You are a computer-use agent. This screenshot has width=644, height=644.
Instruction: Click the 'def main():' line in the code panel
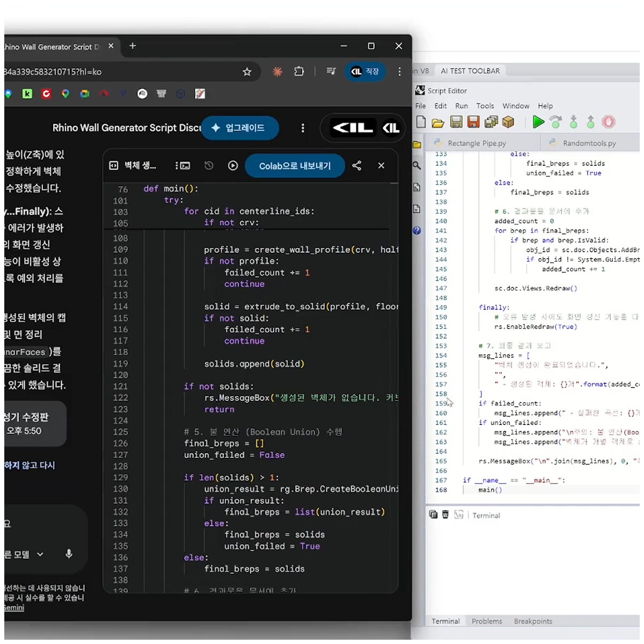171,189
